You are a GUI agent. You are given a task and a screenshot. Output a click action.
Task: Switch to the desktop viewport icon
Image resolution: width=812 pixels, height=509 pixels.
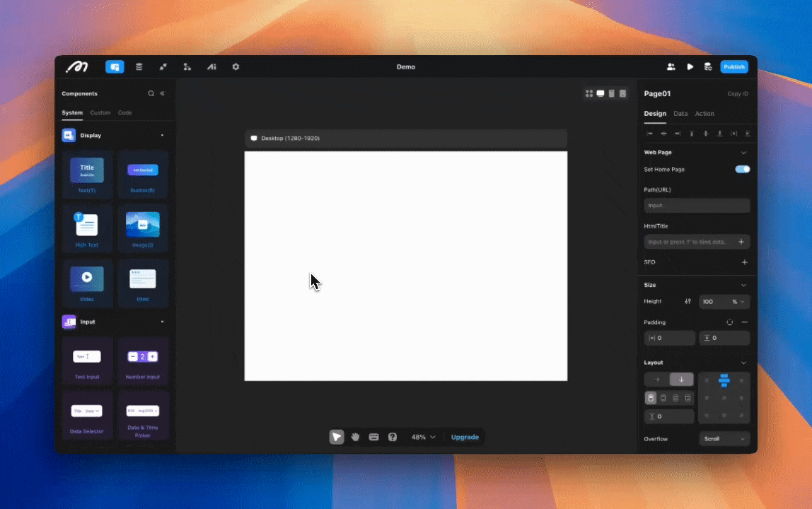point(601,94)
